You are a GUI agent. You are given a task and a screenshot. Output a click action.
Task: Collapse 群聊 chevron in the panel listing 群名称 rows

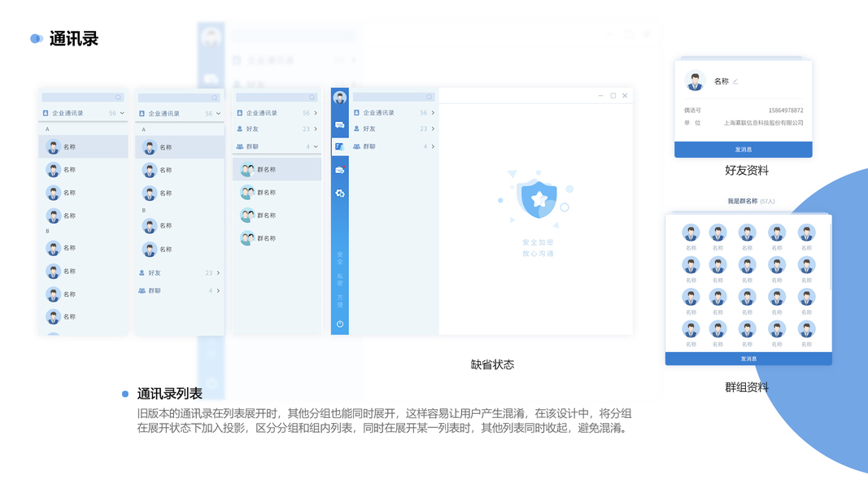pos(316,146)
